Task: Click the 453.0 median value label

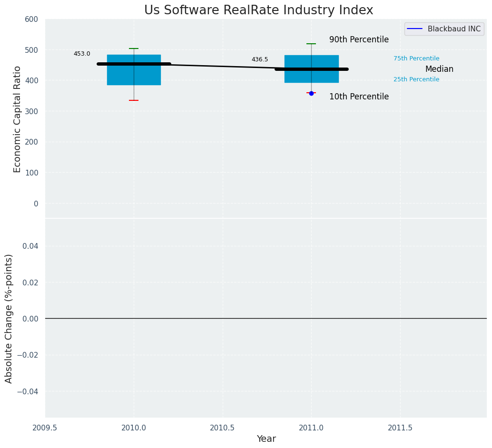Action: click(82, 54)
